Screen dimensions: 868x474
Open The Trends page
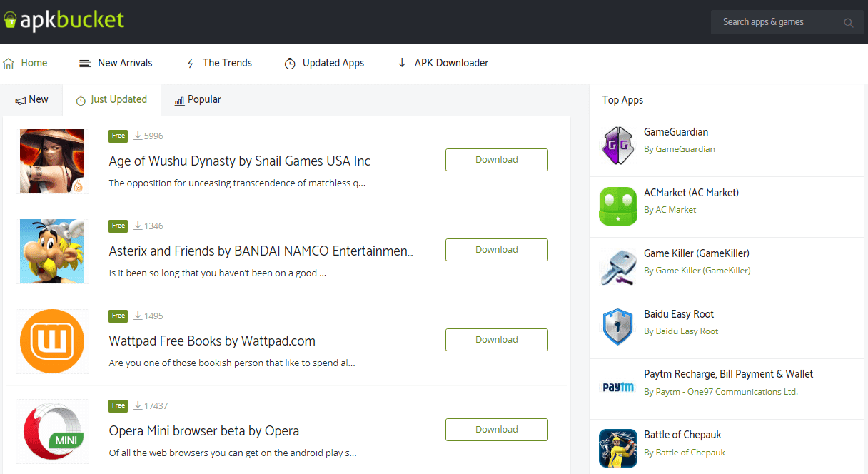(x=219, y=63)
